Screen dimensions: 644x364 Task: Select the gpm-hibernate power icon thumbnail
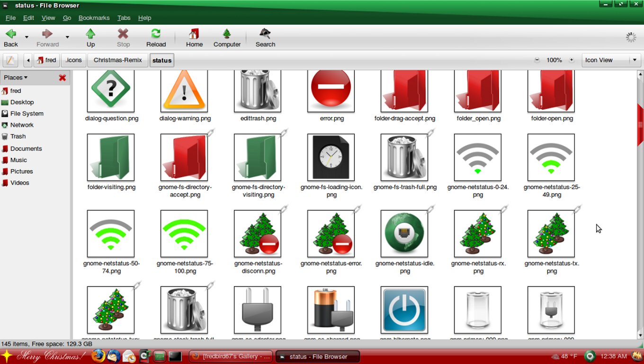coord(404,309)
